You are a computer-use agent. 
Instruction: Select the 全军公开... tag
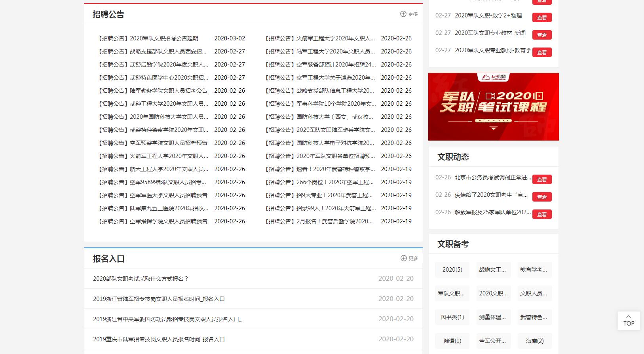click(x=493, y=341)
